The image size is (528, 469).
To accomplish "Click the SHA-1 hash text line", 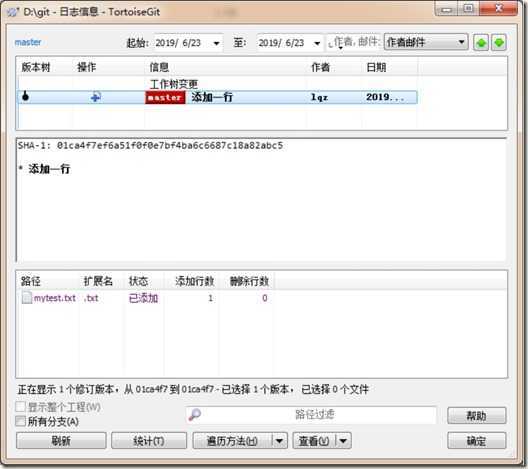I will click(x=151, y=146).
